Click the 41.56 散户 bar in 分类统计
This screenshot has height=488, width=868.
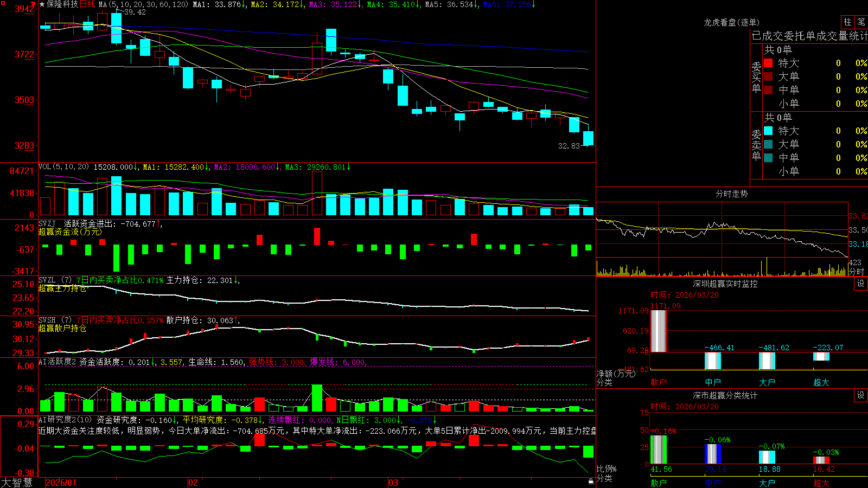click(x=659, y=450)
